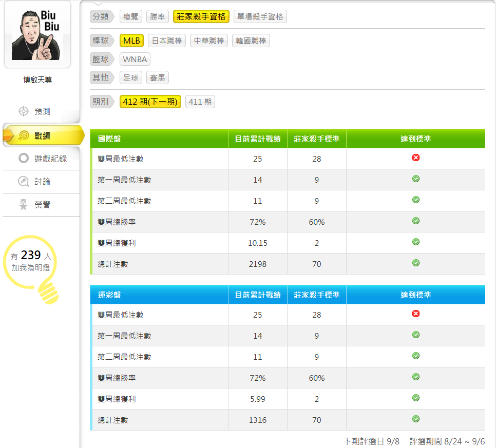Click the 遊戲紀錄 circle icon
The image size is (496, 448).
tap(23, 158)
